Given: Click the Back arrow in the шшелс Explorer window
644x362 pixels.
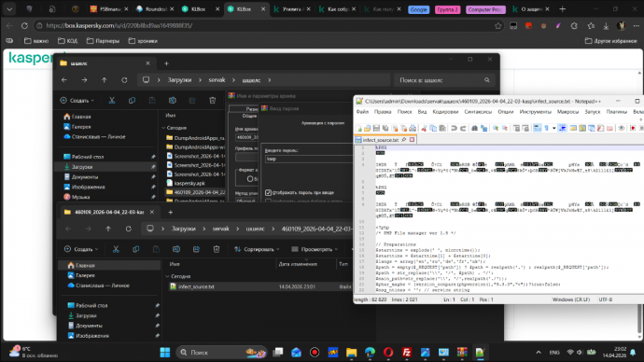Looking at the screenshot, I should click(64, 80).
